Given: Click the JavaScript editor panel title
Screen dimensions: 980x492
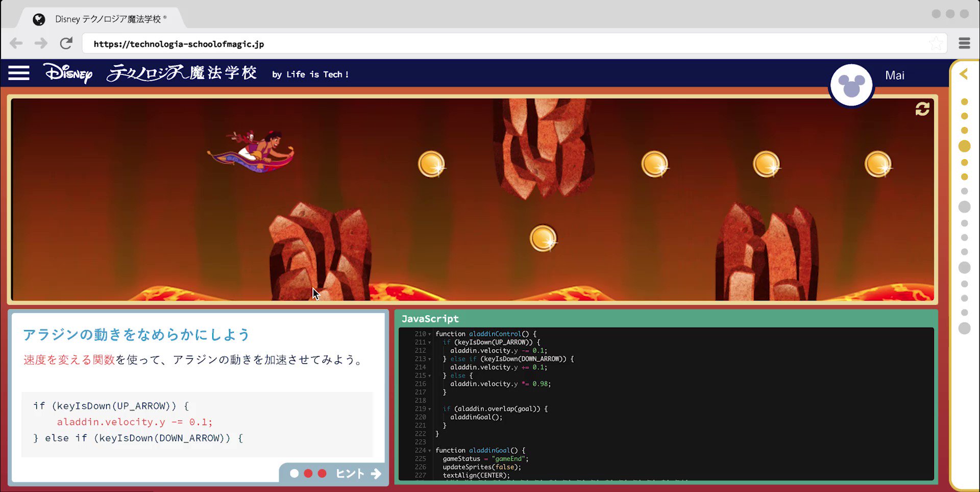Looking at the screenshot, I should [430, 318].
